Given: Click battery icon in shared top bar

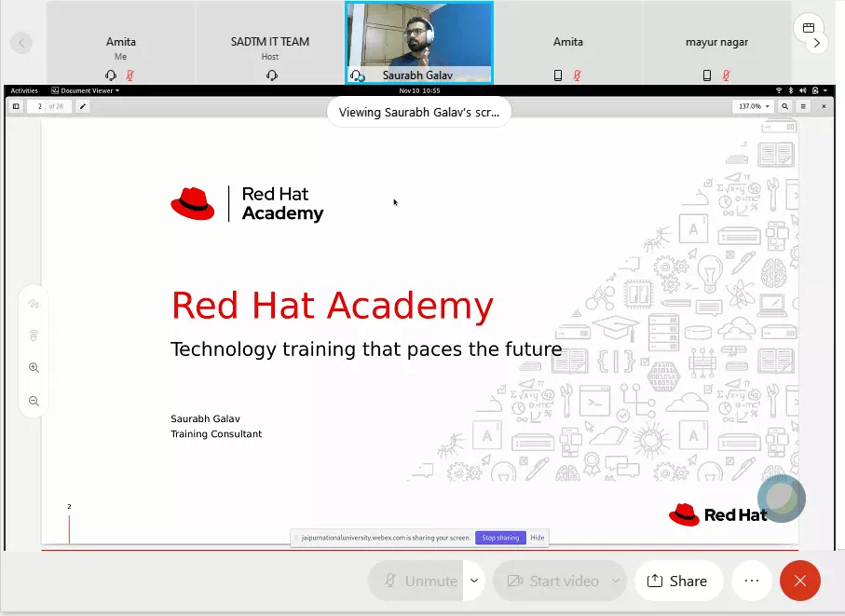Looking at the screenshot, I should (x=815, y=90).
